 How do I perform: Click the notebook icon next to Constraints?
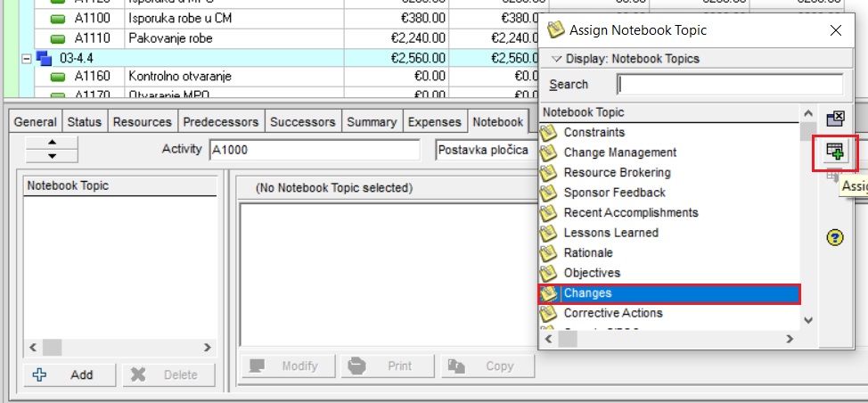pyautogui.click(x=549, y=133)
